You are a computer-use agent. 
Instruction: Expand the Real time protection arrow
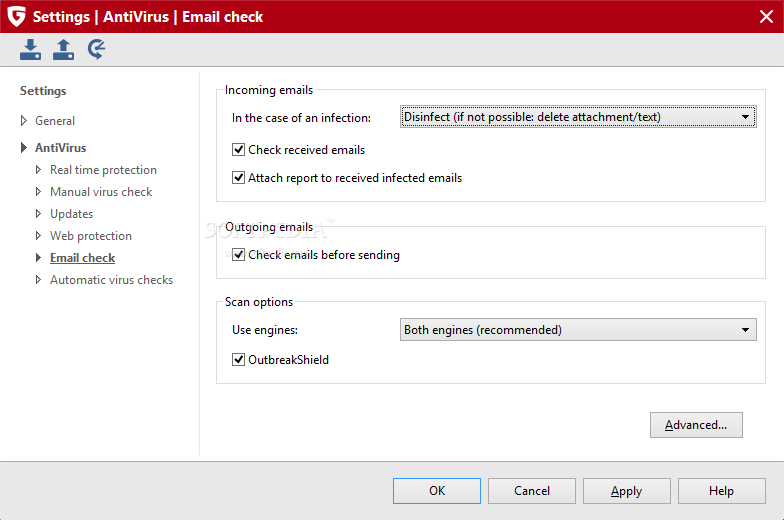38,170
